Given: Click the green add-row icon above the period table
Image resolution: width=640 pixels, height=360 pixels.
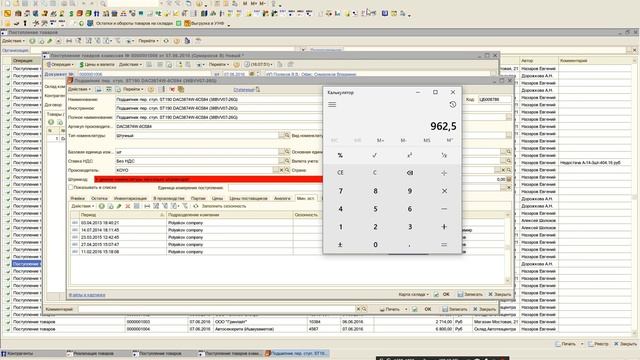Looking at the screenshot, I should pyautogui.click(x=102, y=206).
